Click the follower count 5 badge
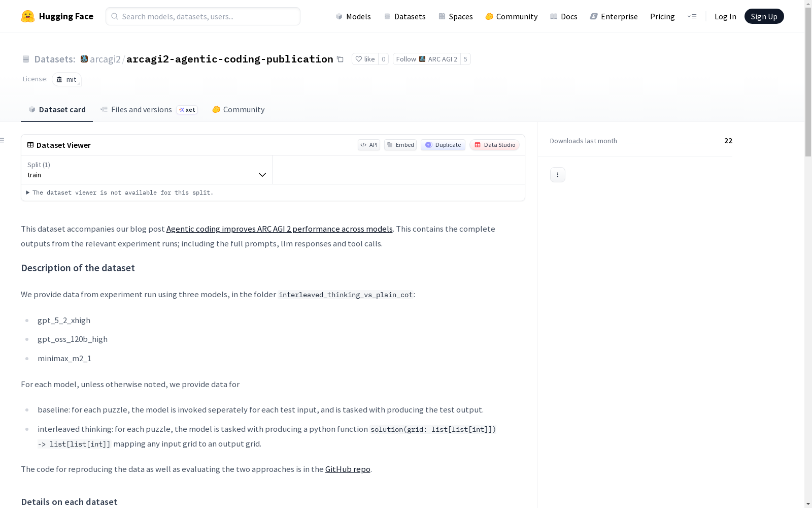 point(465,59)
